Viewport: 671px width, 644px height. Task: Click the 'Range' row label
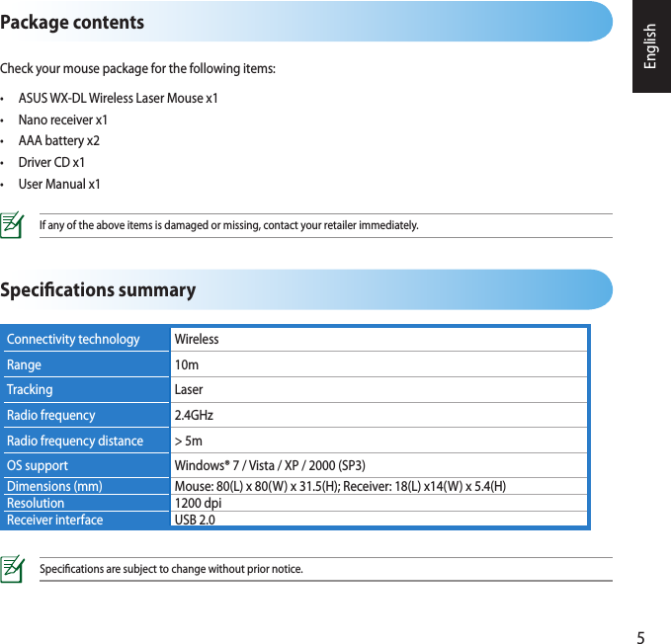24,365
